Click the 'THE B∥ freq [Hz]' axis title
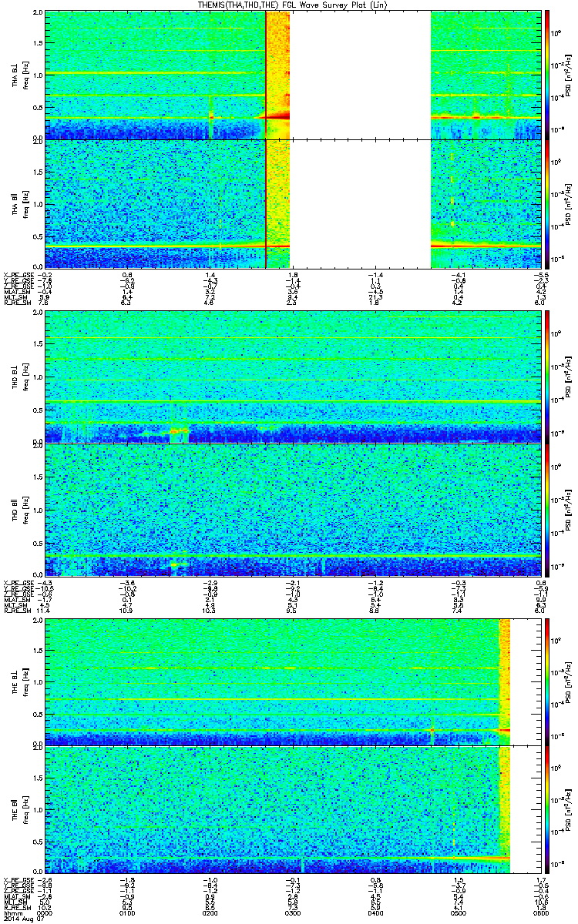Screen dimensions: 578x924 click(x=20, y=809)
